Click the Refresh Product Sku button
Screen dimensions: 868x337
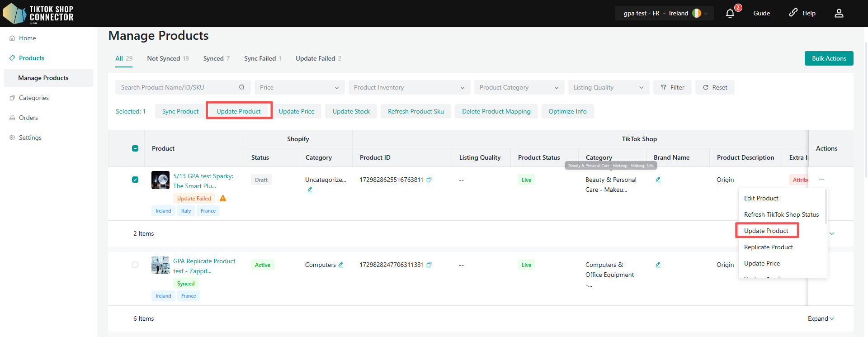pos(416,111)
